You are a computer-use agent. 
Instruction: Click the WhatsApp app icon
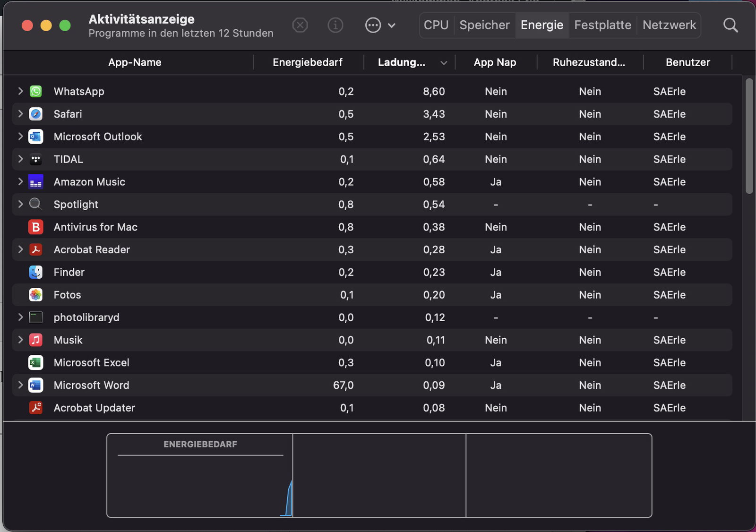[36, 92]
